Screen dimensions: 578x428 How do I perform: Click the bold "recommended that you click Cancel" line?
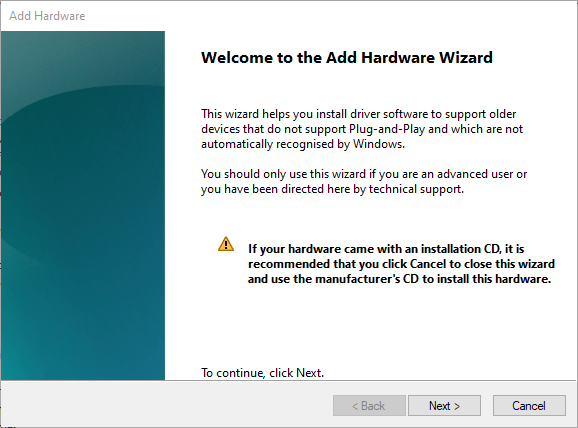click(401, 264)
